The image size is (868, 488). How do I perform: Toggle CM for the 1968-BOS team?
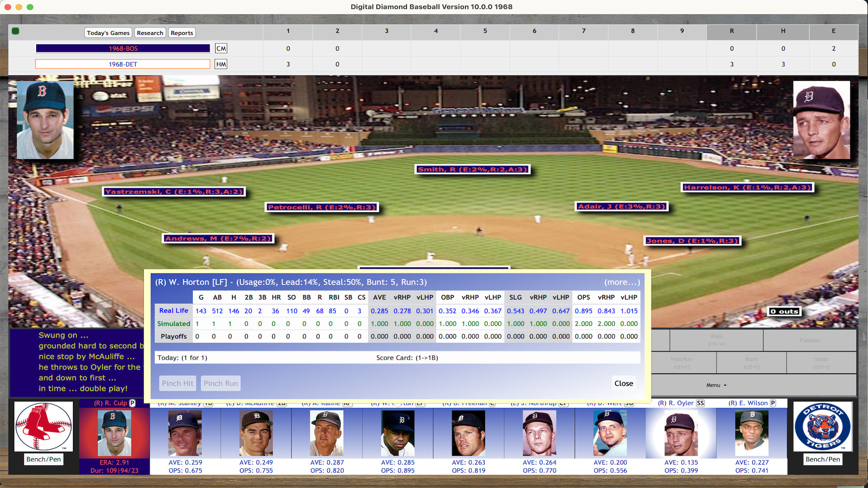point(221,48)
